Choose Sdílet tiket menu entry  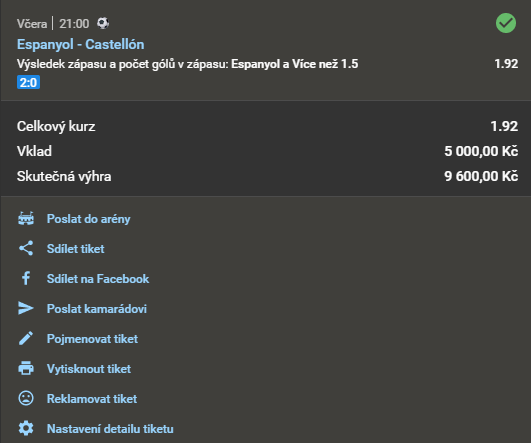pyautogui.click(x=76, y=249)
